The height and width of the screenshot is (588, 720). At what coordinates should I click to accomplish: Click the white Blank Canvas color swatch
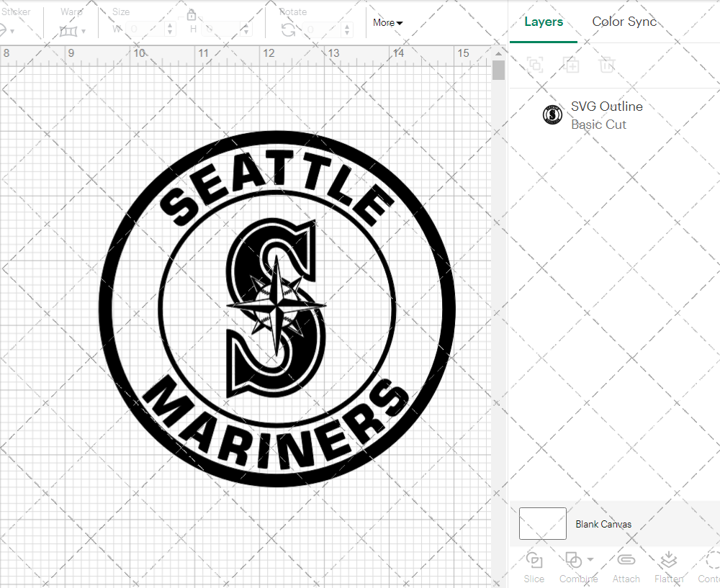(x=542, y=524)
